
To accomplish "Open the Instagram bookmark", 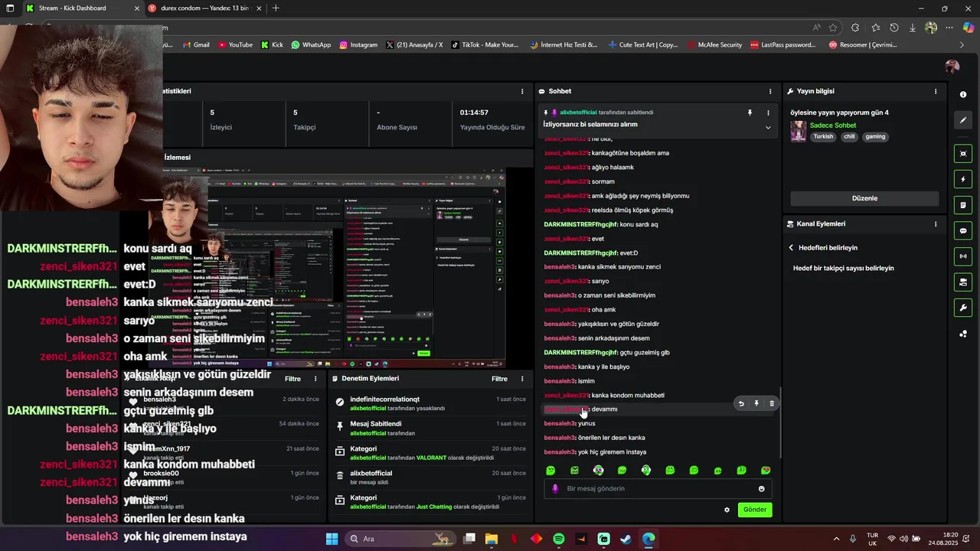I will point(358,44).
